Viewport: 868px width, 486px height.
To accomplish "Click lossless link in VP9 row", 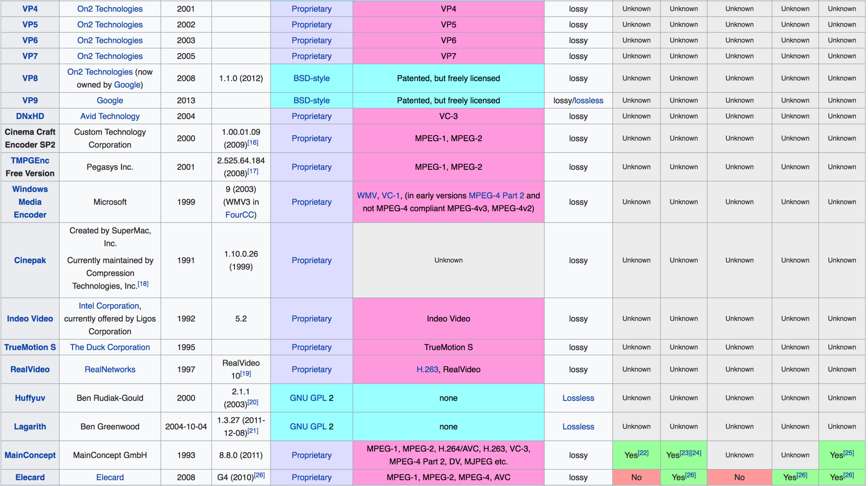I will tap(589, 100).
